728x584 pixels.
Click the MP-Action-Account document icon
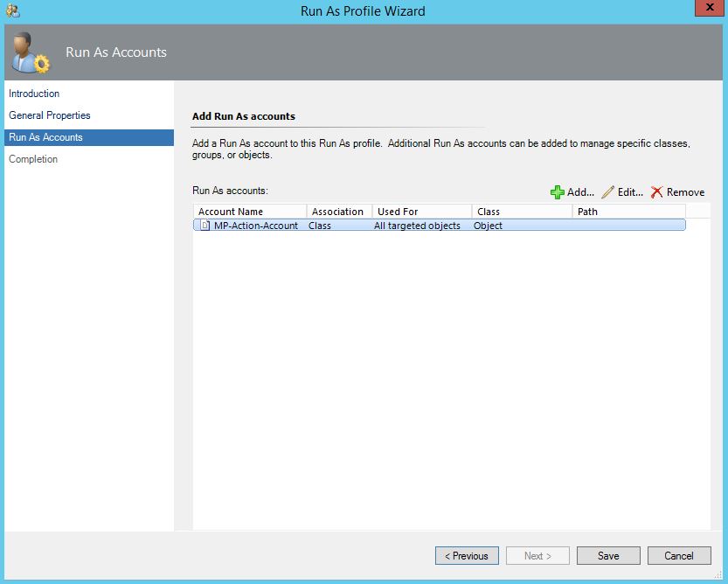(205, 226)
